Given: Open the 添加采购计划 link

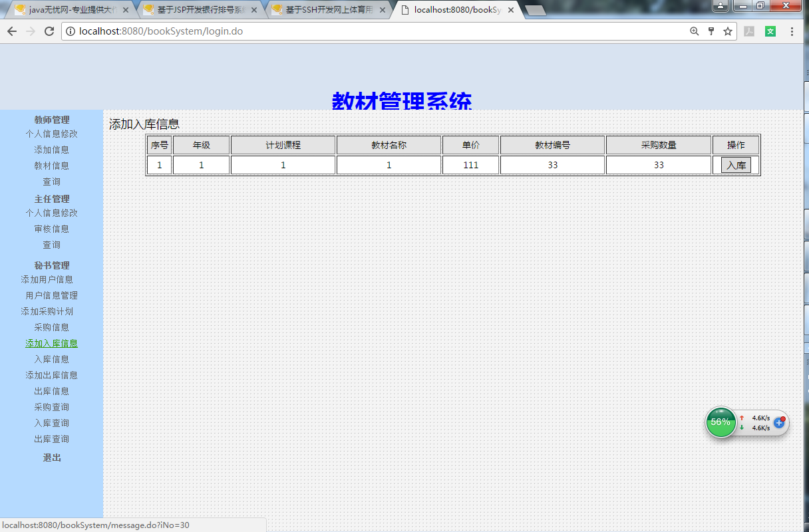Looking at the screenshot, I should pyautogui.click(x=47, y=311).
